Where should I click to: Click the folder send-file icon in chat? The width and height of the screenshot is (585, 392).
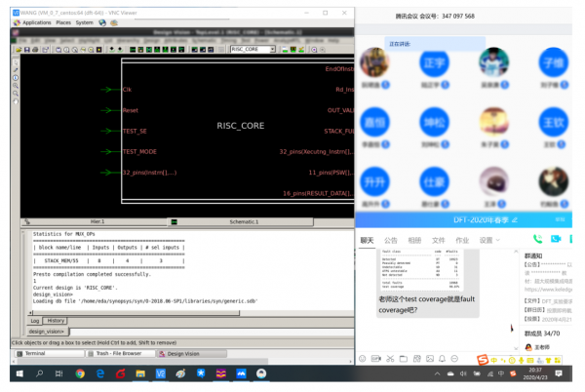(404, 359)
